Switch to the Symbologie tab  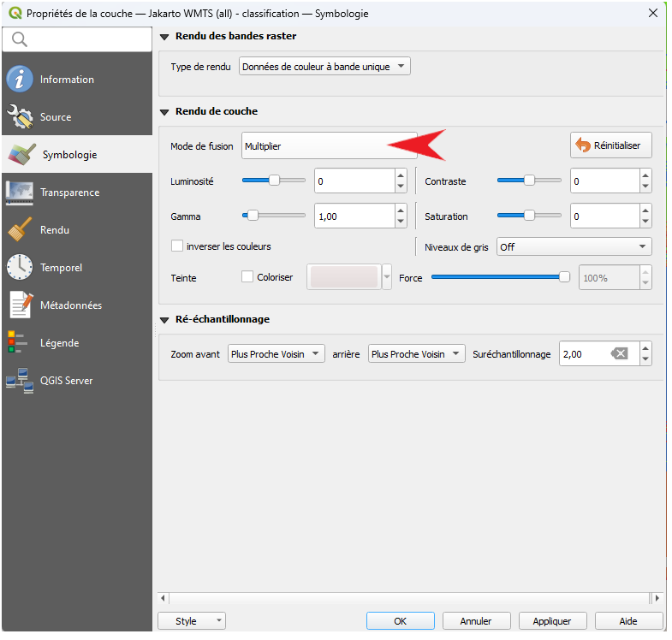68,155
